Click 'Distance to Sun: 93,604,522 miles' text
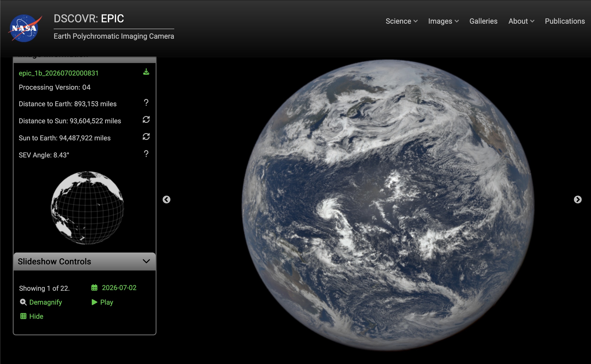Viewport: 591px width, 364px height. coord(70,121)
